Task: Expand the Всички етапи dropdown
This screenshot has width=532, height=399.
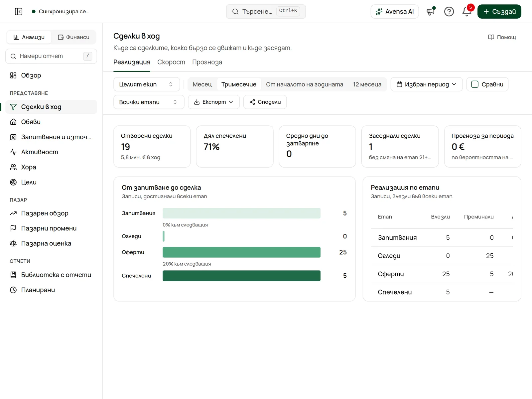Action: [x=149, y=102]
